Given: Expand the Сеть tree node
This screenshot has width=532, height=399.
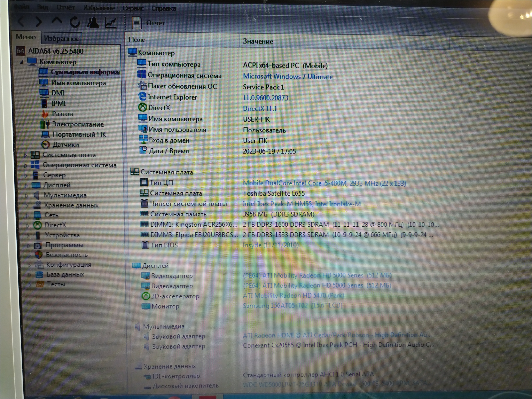Looking at the screenshot, I should [x=28, y=216].
